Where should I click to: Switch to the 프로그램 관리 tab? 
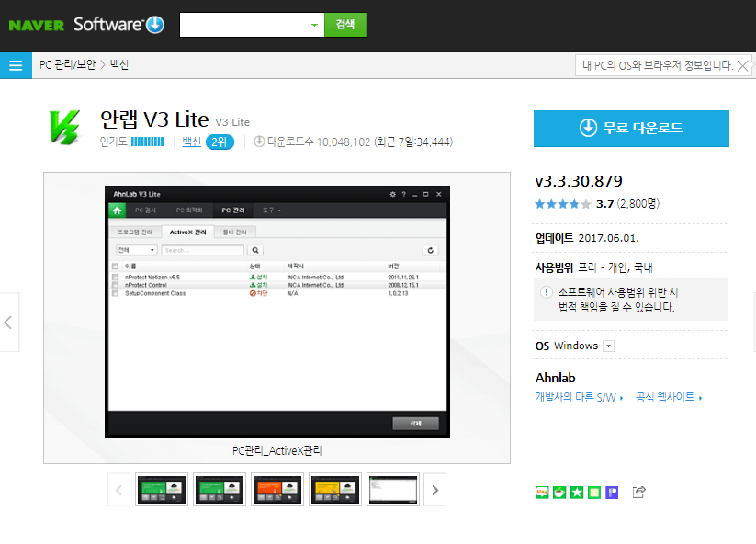135,232
